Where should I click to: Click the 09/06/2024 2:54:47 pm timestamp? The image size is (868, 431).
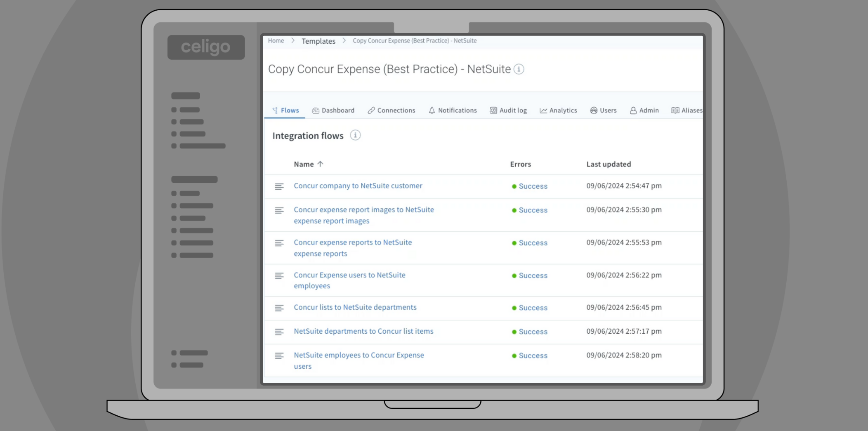click(624, 186)
